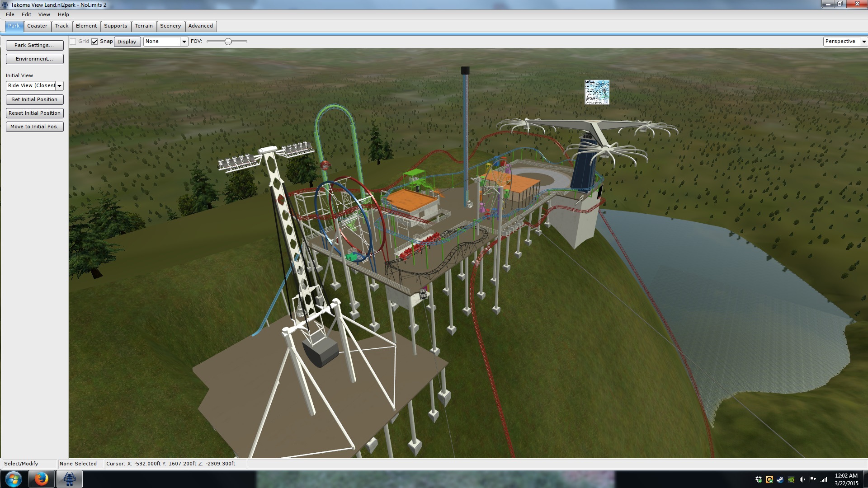Screen dimensions: 868x488
Task: Open the Edit menu
Action: [x=26, y=14]
